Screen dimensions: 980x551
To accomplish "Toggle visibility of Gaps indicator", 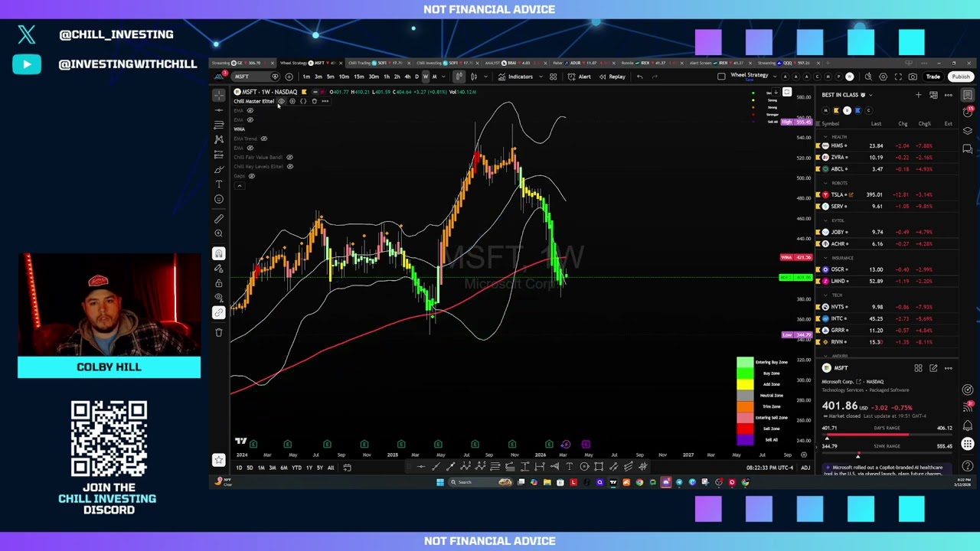I will 252,176.
